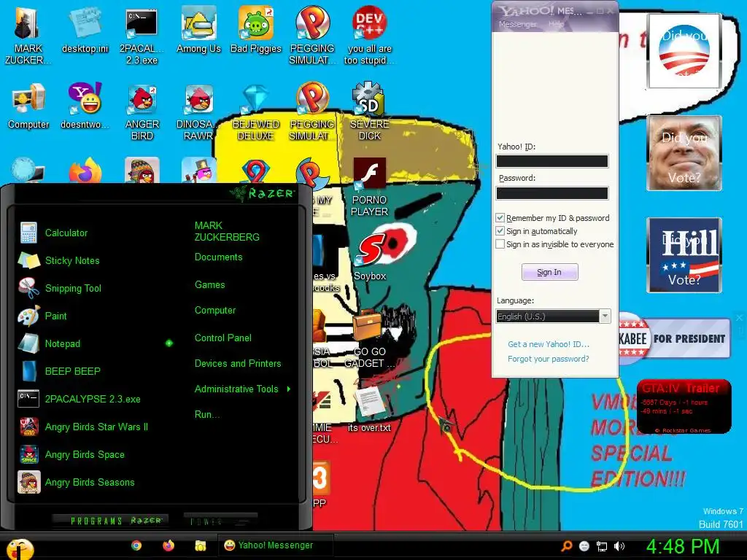Click Run... in the start menu
This screenshot has width=747, height=560.
pos(206,414)
